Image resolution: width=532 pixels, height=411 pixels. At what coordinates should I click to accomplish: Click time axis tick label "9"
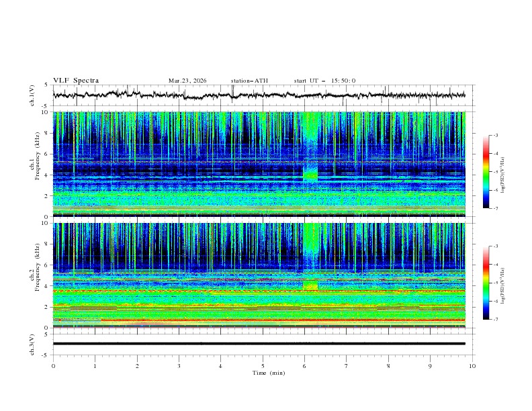click(430, 366)
